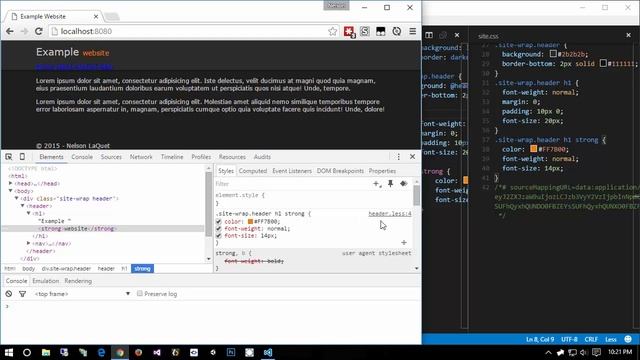The height and width of the screenshot is (360, 640).
Task: Enable the Preserve log checkbox
Action: click(140, 293)
